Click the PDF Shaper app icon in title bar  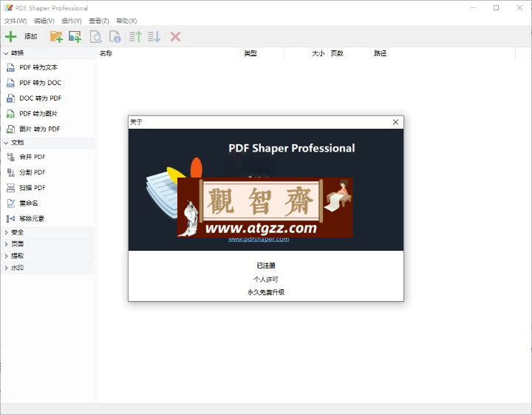(x=8, y=8)
